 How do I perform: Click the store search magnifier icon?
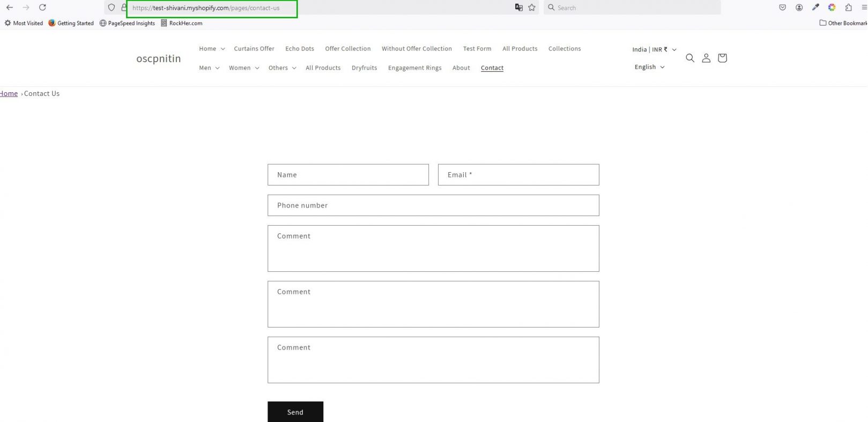click(x=690, y=58)
